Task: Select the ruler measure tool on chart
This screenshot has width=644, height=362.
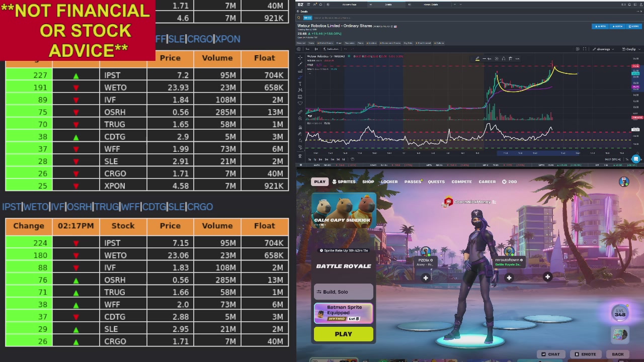Action: (x=300, y=112)
